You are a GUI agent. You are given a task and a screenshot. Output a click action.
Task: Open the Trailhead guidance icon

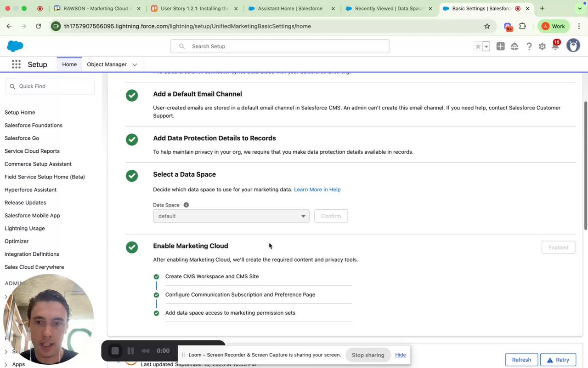(514, 46)
